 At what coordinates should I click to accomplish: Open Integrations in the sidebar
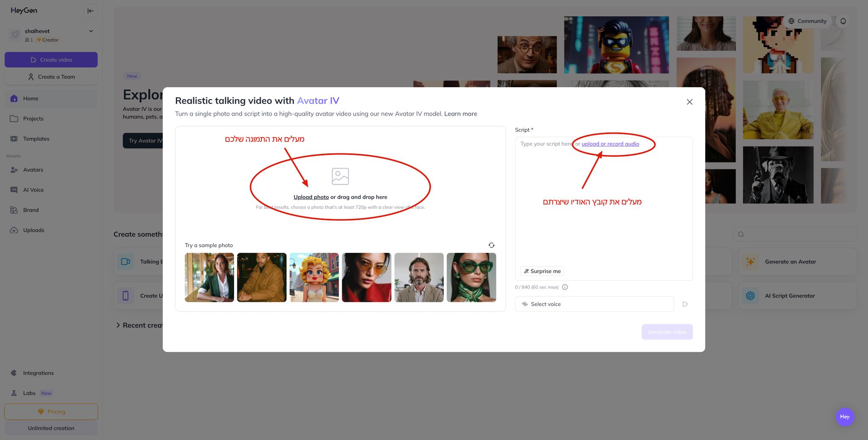tap(51, 373)
